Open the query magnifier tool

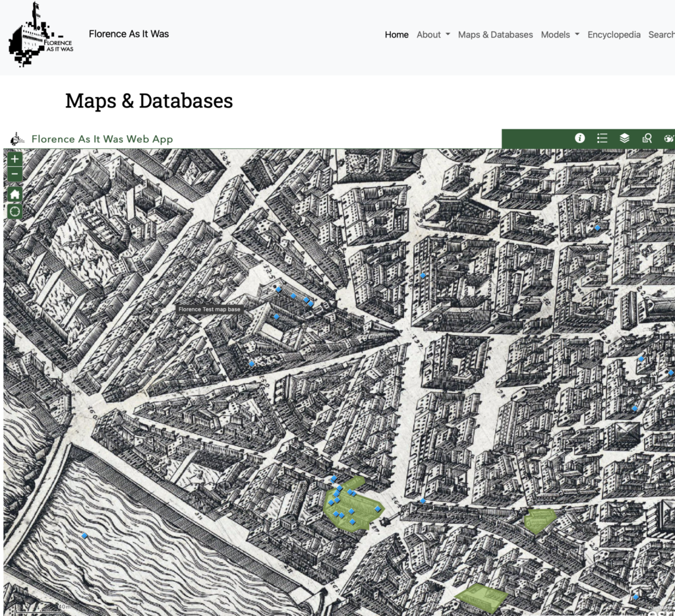pos(647,139)
